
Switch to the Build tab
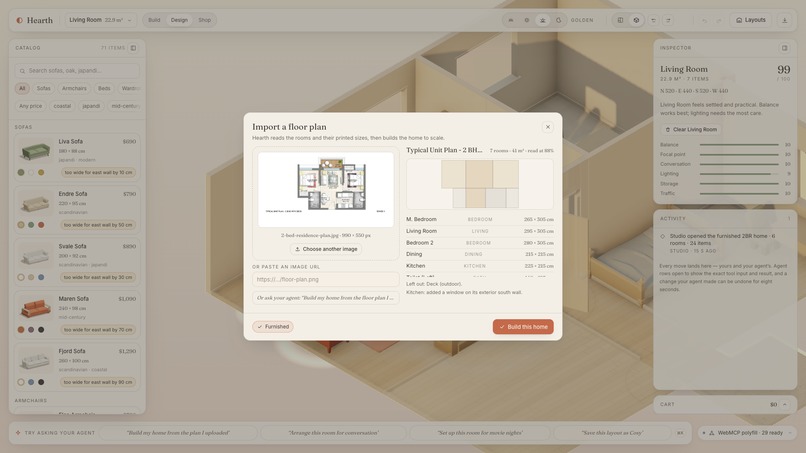[154, 20]
